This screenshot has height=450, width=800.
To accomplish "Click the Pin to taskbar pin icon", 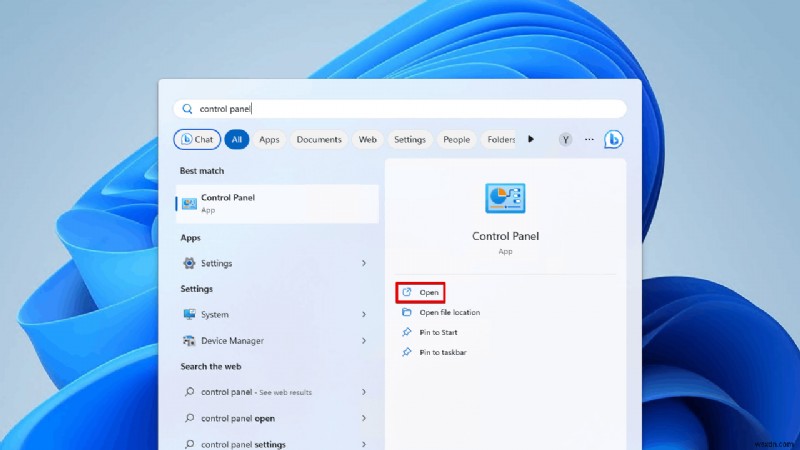I will pos(407,352).
